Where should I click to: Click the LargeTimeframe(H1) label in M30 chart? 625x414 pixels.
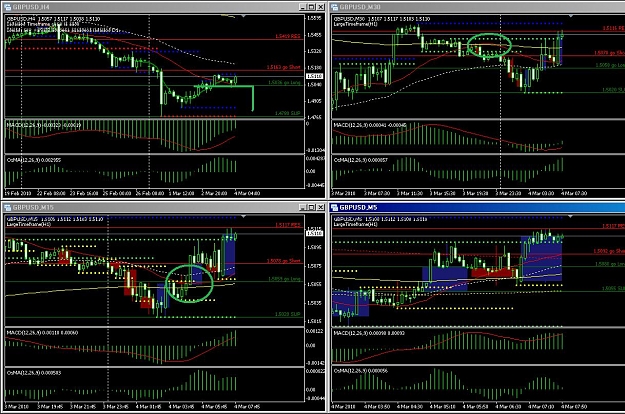(355, 24)
